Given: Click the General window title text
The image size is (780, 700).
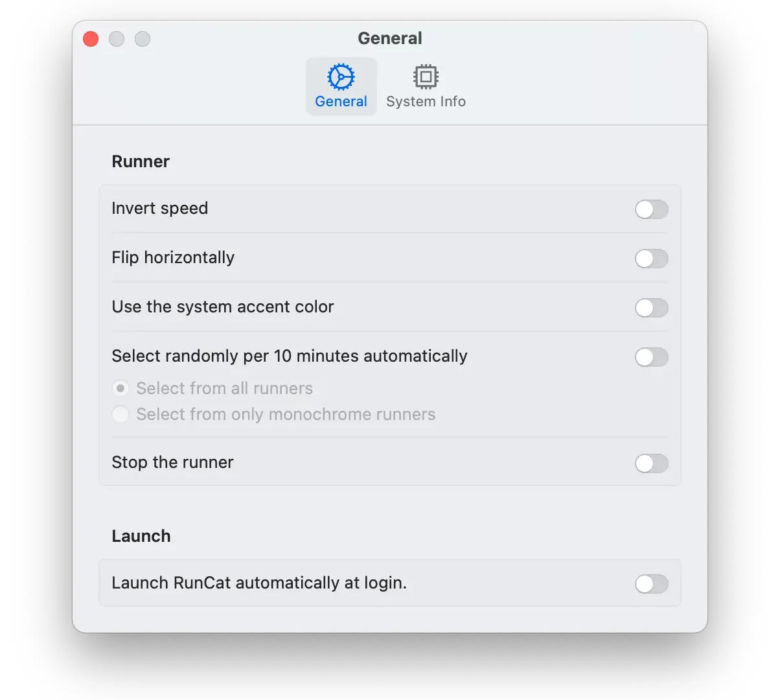Looking at the screenshot, I should (x=390, y=38).
